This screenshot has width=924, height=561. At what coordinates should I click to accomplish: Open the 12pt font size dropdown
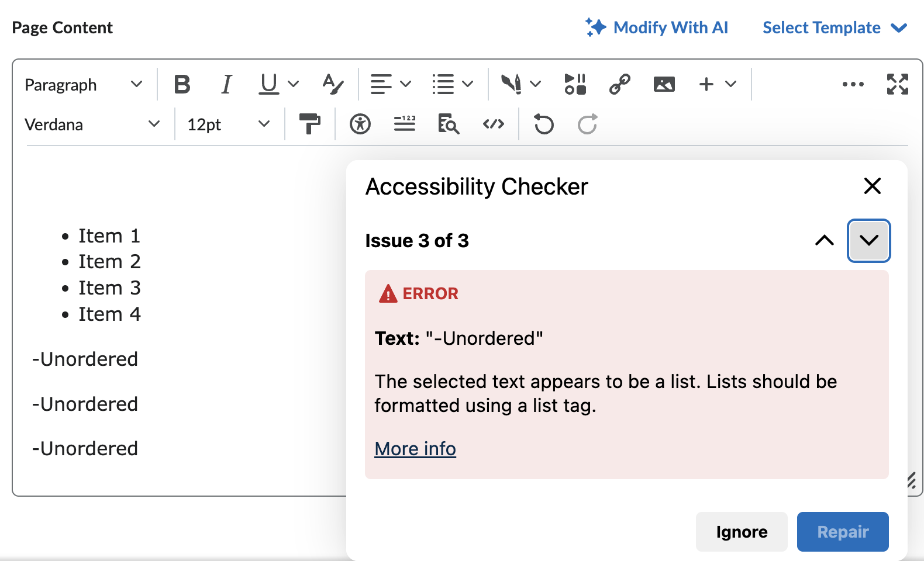click(229, 124)
